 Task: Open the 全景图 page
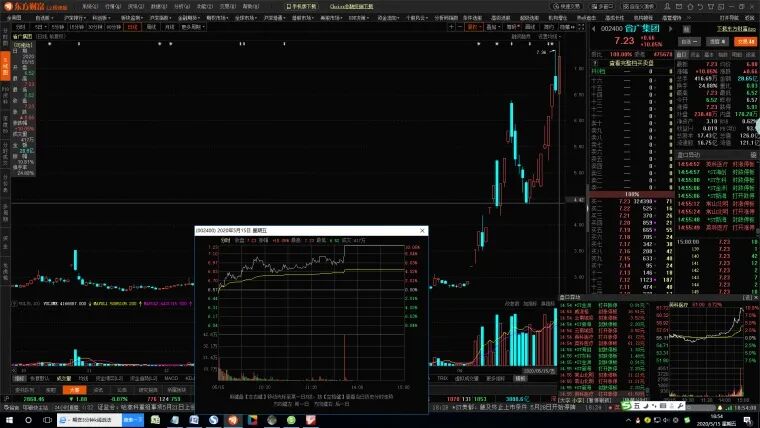pyautogui.click(x=14, y=17)
